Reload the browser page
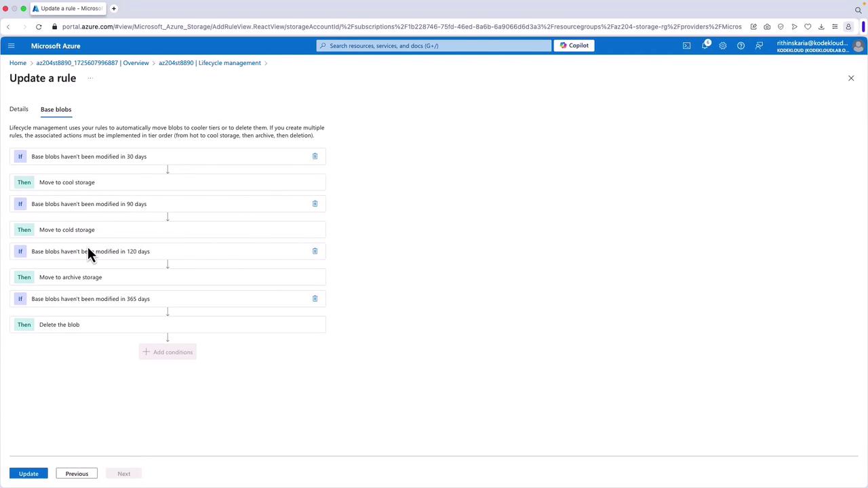Screen dimensions: 868x488 [39, 26]
